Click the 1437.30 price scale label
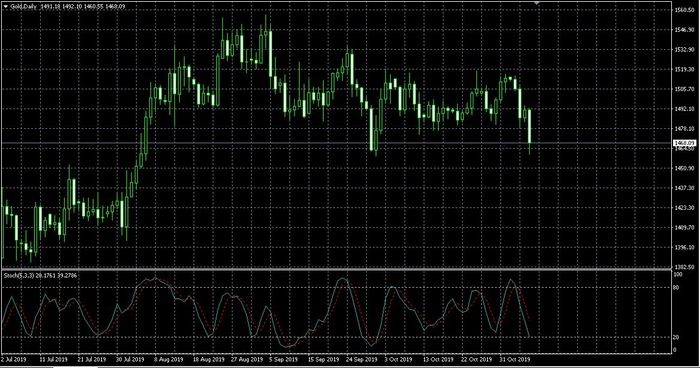This screenshot has height=368, width=700. click(685, 188)
